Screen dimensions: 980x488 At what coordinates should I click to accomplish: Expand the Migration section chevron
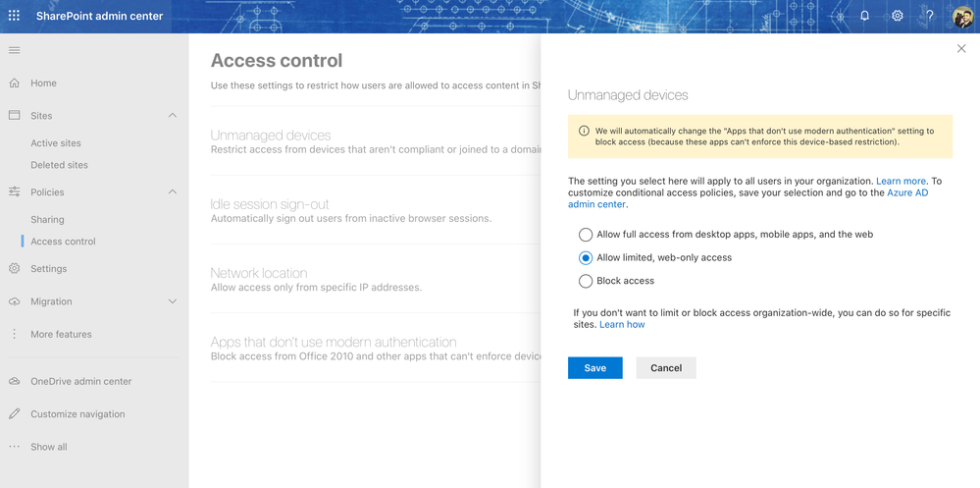pyautogui.click(x=173, y=301)
